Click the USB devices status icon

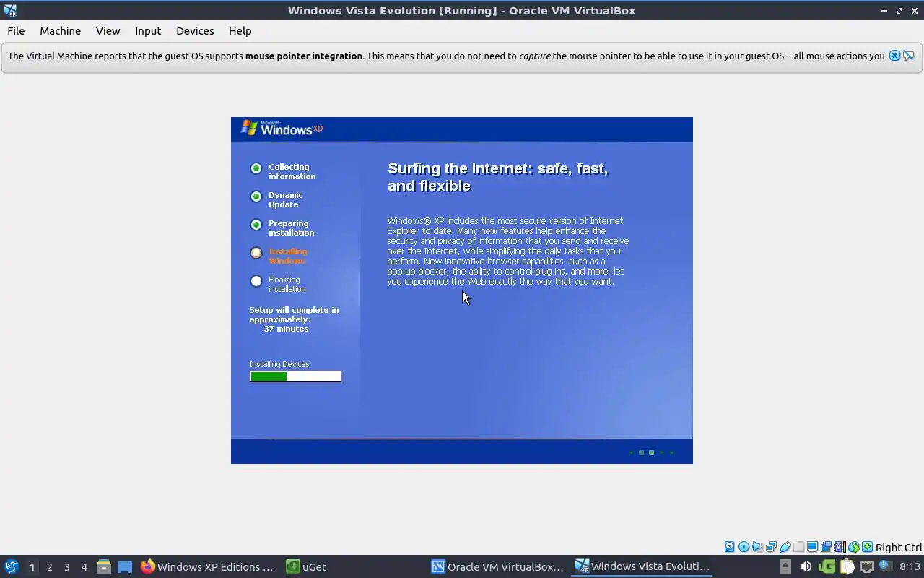point(785,547)
